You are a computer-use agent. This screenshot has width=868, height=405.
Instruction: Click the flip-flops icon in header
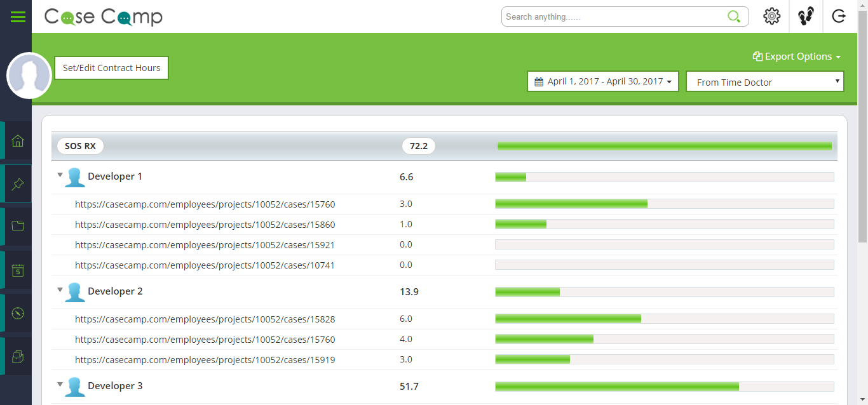pos(806,17)
